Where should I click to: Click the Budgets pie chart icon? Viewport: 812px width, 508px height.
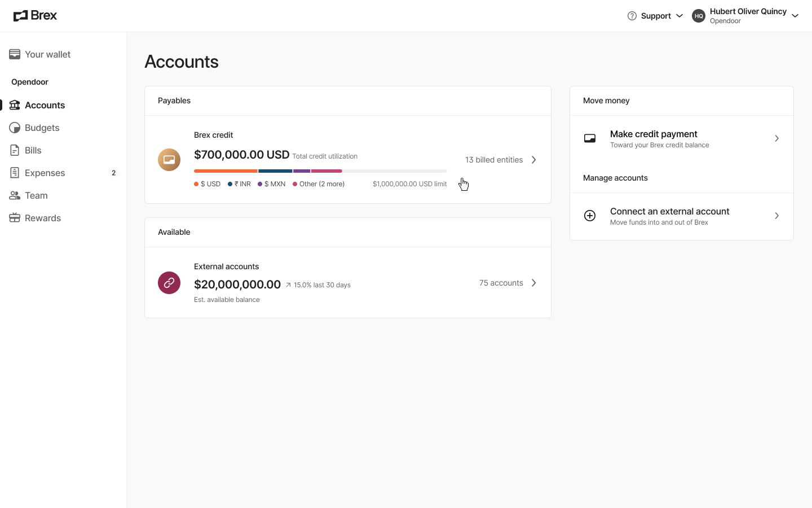(15, 128)
